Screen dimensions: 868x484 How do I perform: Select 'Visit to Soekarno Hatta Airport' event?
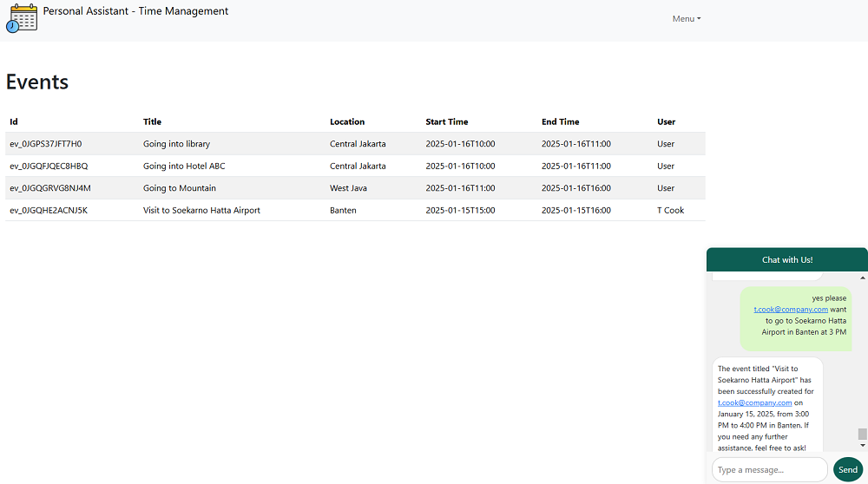(x=201, y=210)
